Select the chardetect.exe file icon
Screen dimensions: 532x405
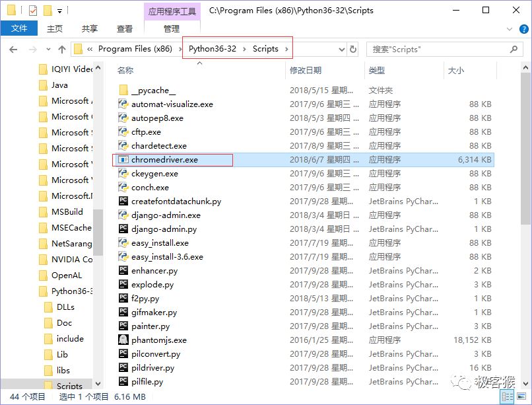click(123, 145)
